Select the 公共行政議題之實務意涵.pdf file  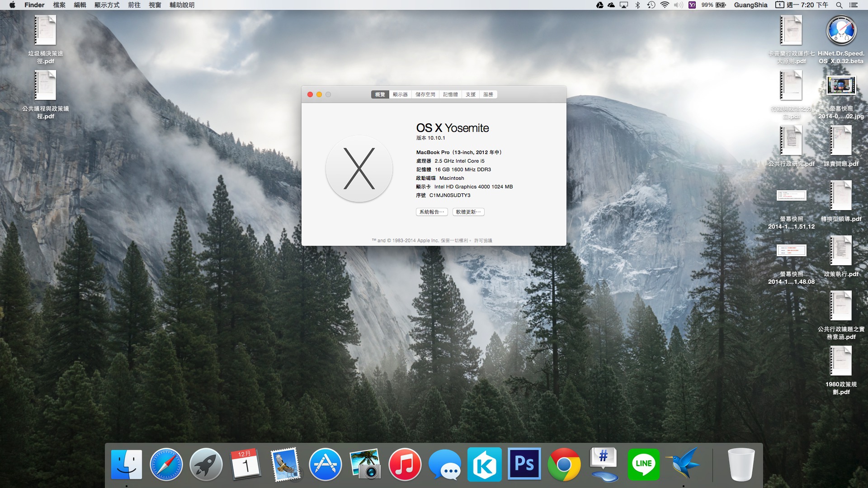pos(841,315)
